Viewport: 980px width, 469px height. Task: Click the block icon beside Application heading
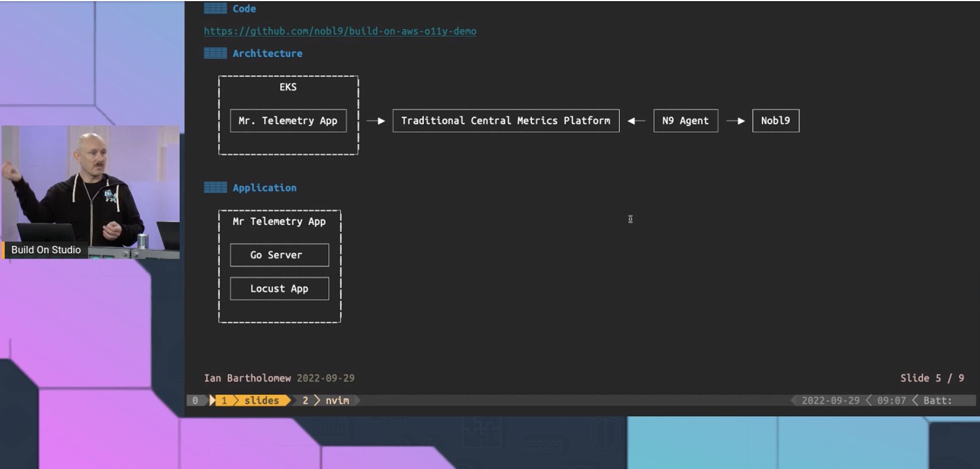(x=215, y=188)
